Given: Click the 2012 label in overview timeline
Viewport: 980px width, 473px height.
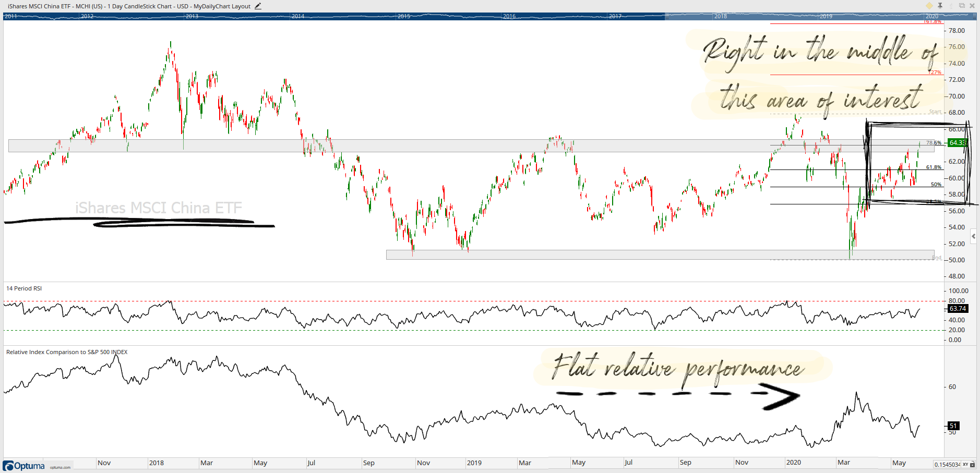Looking at the screenshot, I should [87, 16].
